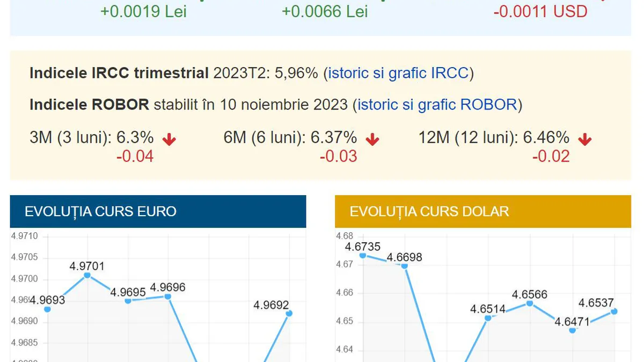Click the red down arrow beside 6M rate
The image size is (644, 362).
[371, 139]
